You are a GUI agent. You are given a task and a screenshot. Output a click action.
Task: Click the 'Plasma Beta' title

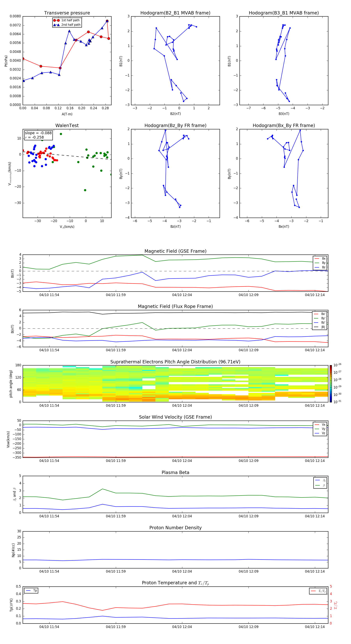175,473
